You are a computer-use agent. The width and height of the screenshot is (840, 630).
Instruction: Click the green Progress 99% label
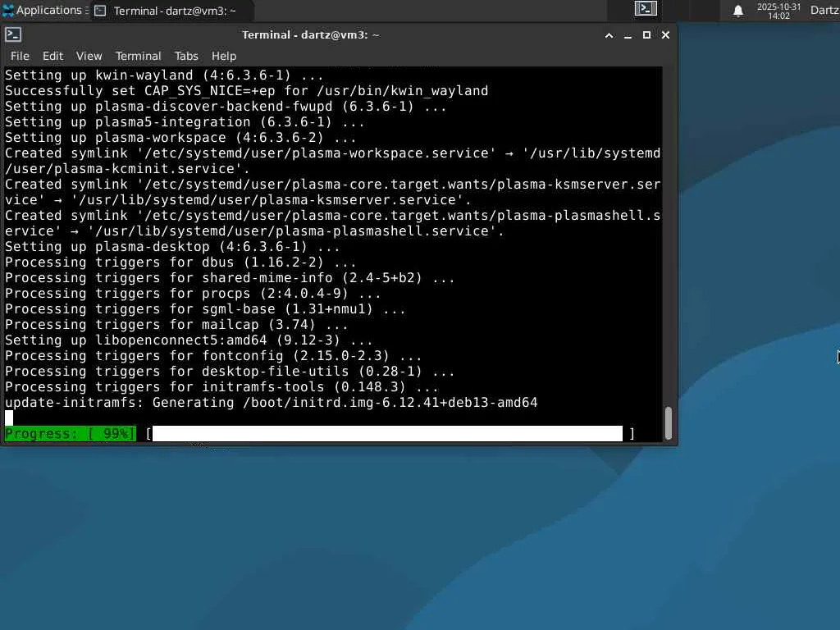pyautogui.click(x=71, y=433)
